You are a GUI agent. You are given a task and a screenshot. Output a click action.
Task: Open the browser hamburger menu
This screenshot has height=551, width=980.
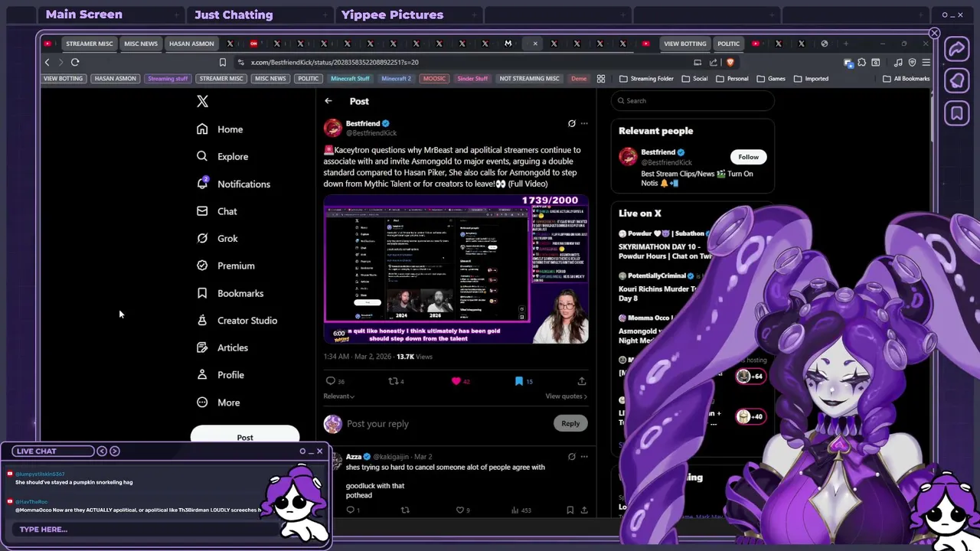pos(926,62)
